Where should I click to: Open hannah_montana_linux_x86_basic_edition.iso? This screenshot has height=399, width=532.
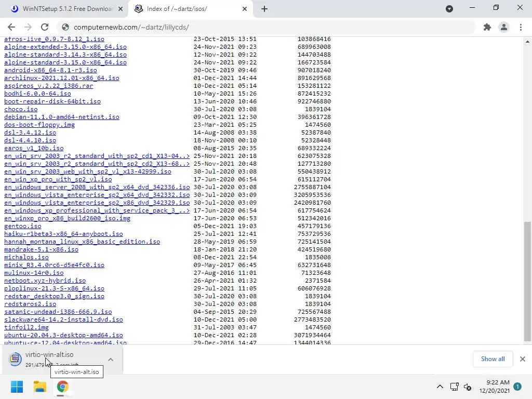pos(82,242)
